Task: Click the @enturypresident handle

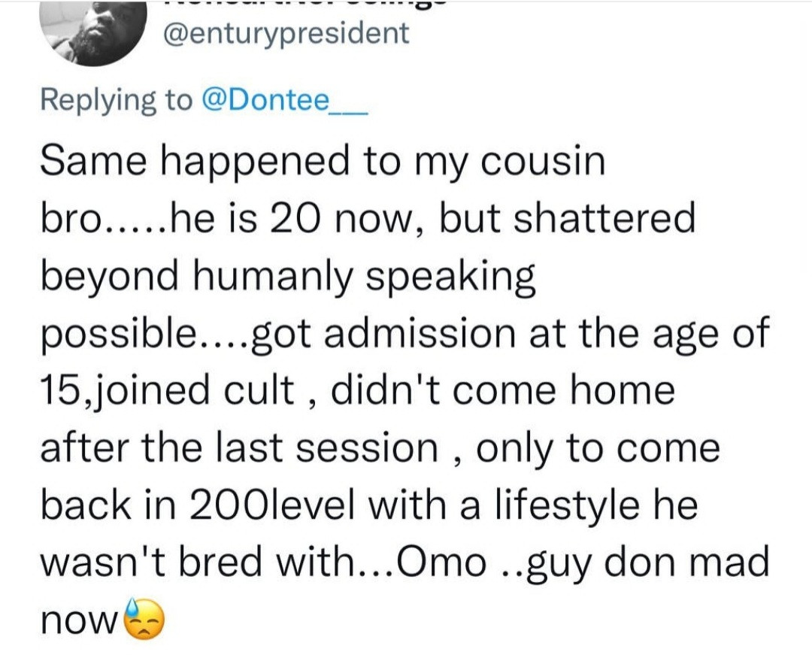Action: tap(286, 33)
